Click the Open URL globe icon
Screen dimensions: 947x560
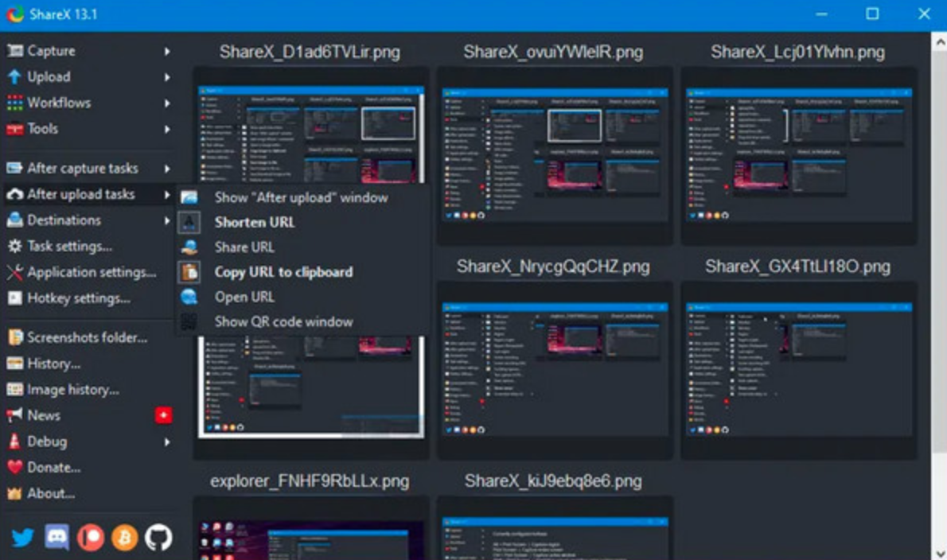[189, 296]
